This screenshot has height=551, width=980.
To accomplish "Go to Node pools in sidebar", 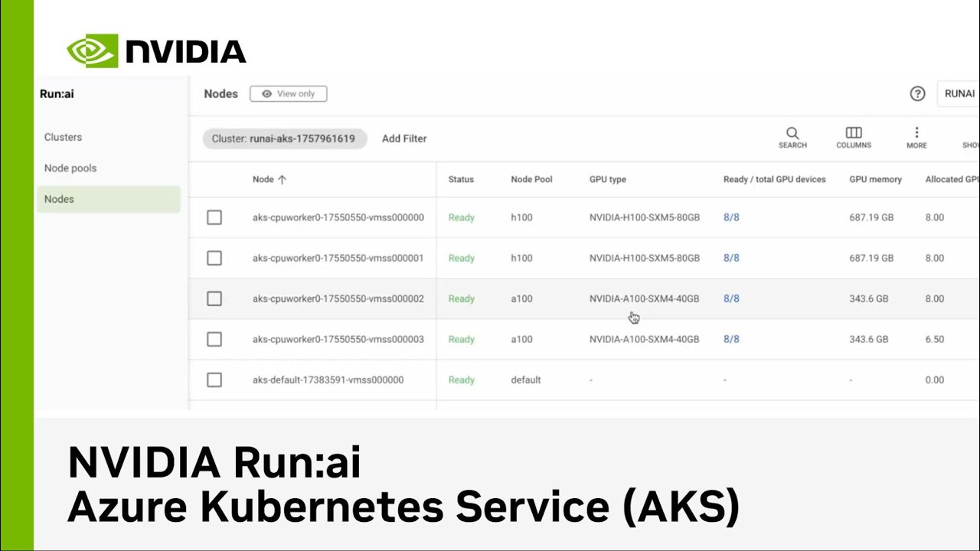I will pyautogui.click(x=70, y=168).
